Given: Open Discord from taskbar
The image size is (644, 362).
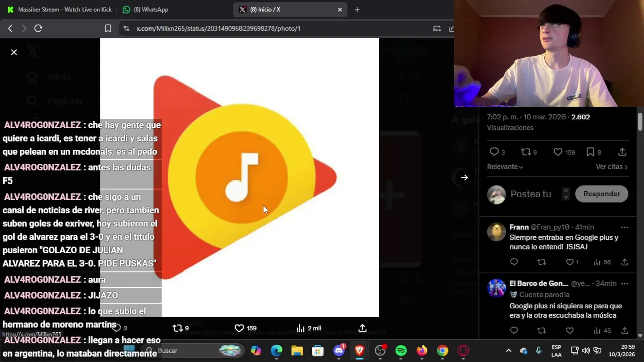Looking at the screenshot, I should click(x=339, y=351).
